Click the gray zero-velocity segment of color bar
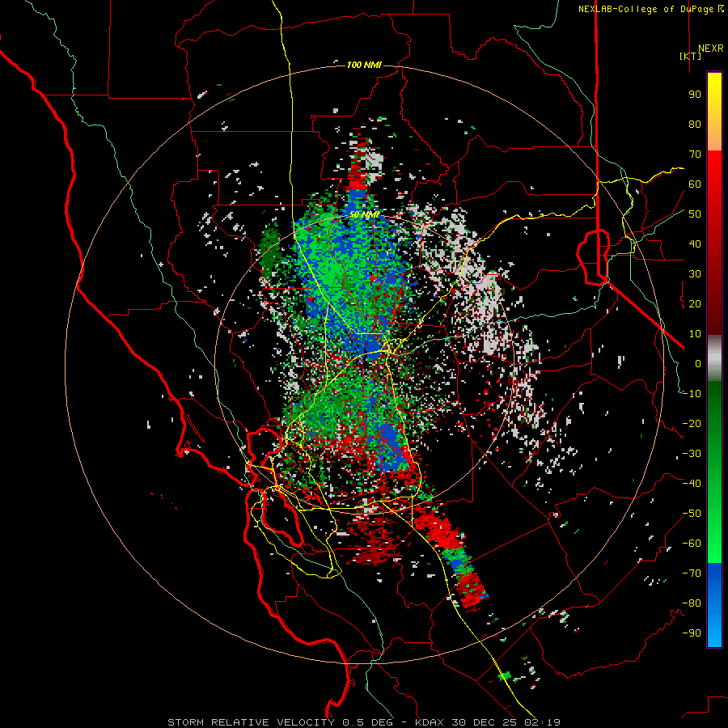 pyautogui.click(x=714, y=358)
